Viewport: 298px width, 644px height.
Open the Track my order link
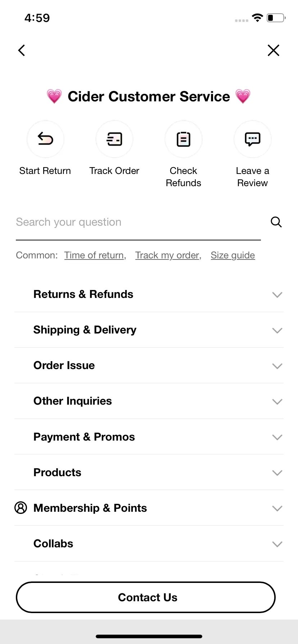168,255
